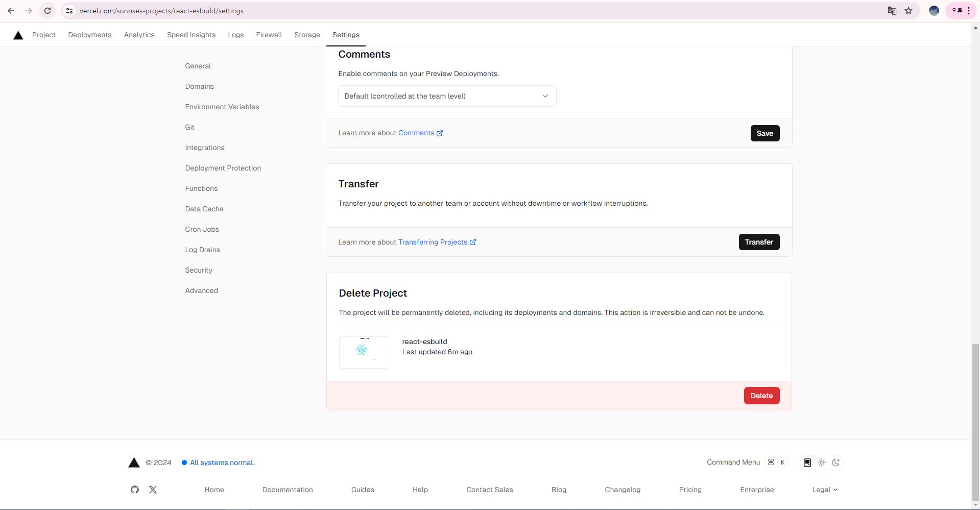
Task: Open Blog link in footer
Action: [559, 490]
